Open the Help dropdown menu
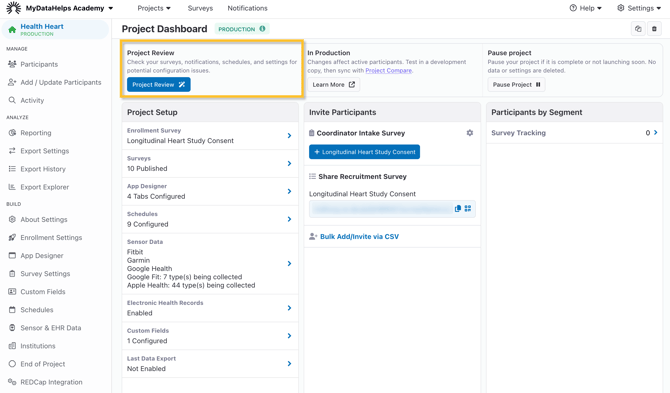The width and height of the screenshot is (670, 393). [585, 8]
